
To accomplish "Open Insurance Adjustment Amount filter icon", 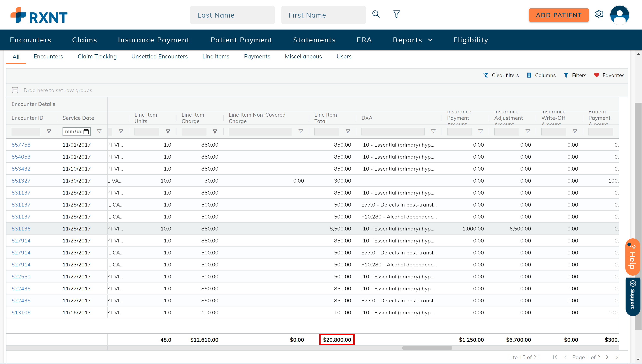I will 527,131.
